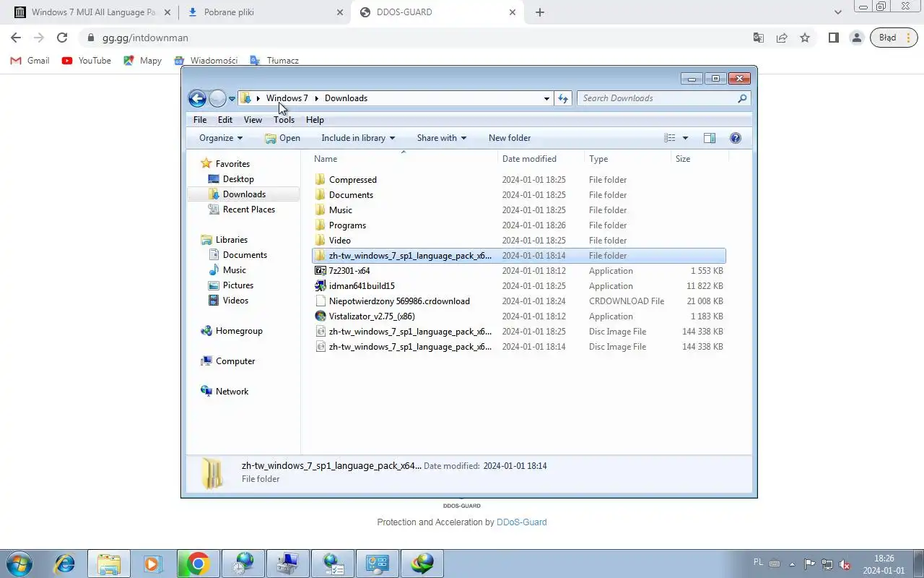The image size is (924, 578).
Task: Select disc image file dated 18:25
Action: (519, 332)
